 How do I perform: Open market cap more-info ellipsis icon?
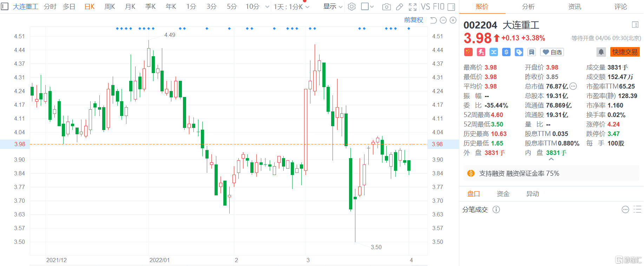pos(573,86)
